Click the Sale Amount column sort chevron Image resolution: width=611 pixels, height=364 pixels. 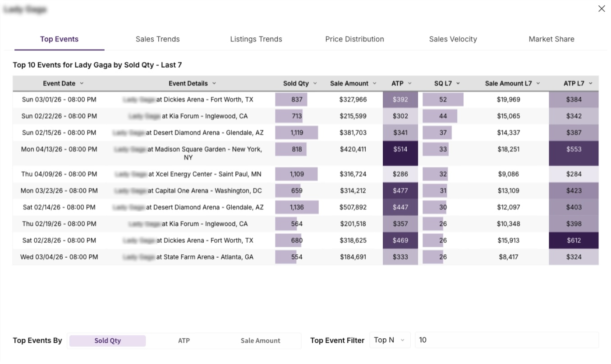click(374, 83)
